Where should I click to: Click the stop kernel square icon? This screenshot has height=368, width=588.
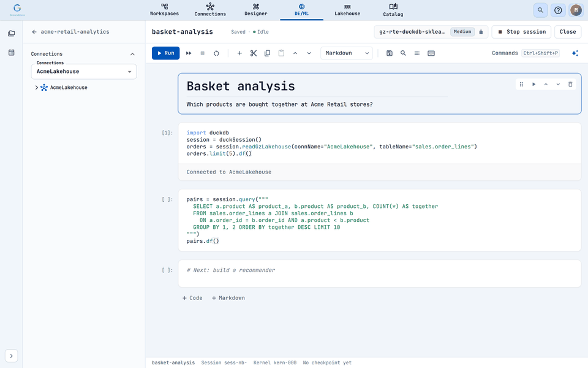203,53
